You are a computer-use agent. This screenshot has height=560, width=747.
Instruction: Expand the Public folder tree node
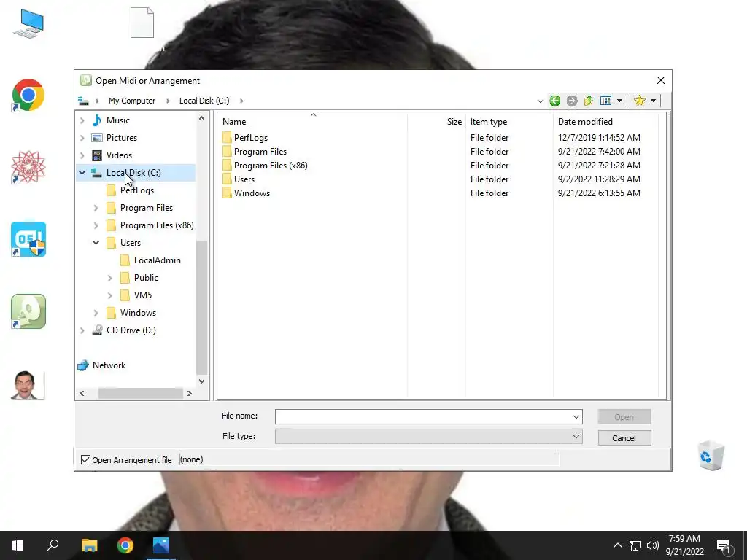click(x=109, y=278)
